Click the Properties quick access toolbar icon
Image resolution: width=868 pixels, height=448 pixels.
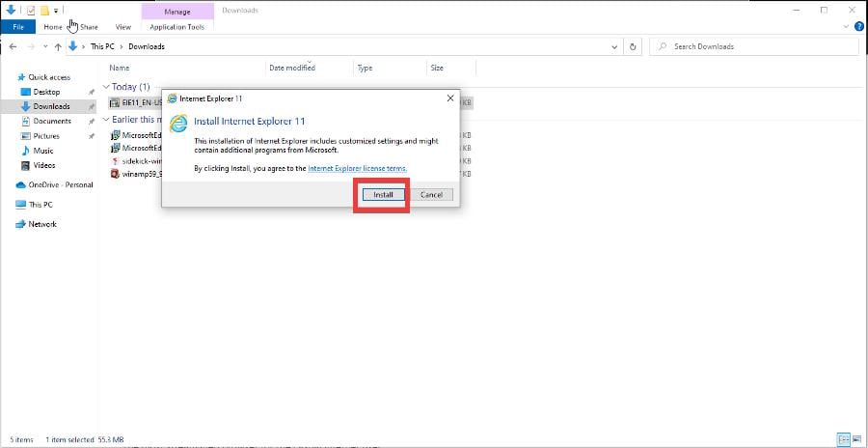coord(31,10)
